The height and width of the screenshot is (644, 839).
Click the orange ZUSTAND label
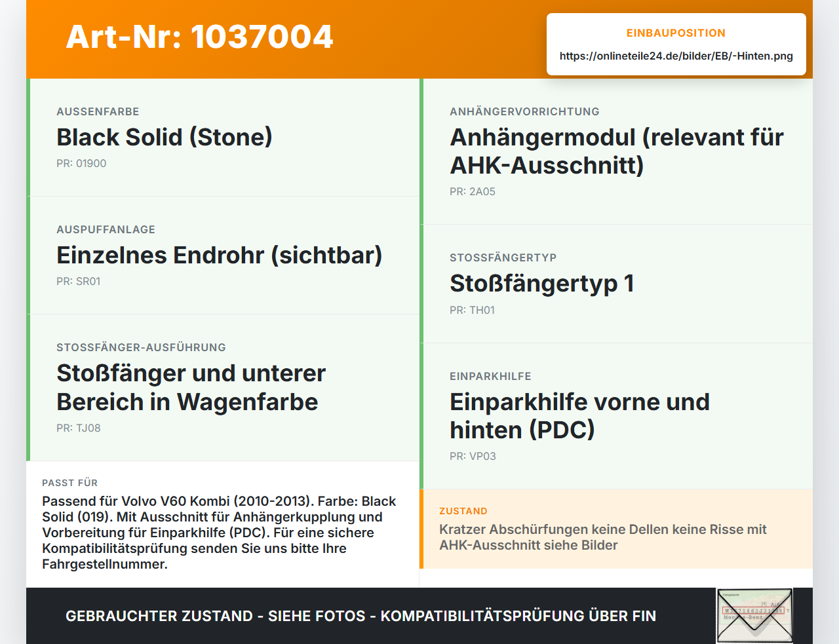(x=463, y=511)
